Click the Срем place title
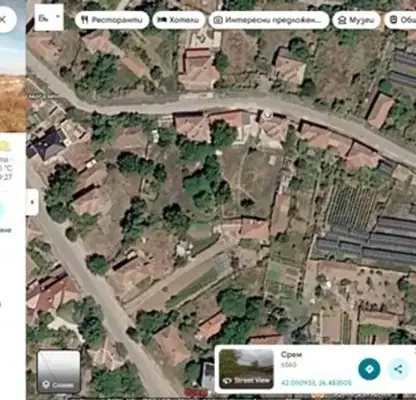The image size is (416, 400). point(291,355)
